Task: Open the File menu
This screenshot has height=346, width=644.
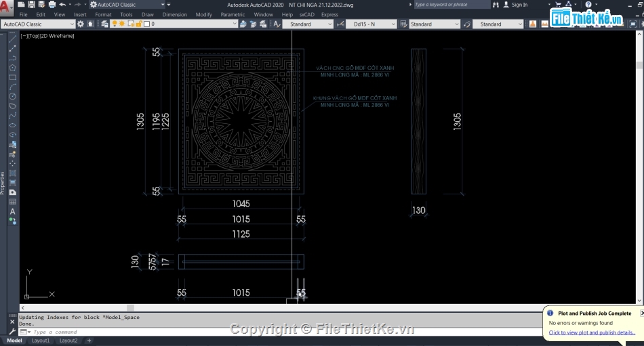Action: [x=24, y=14]
